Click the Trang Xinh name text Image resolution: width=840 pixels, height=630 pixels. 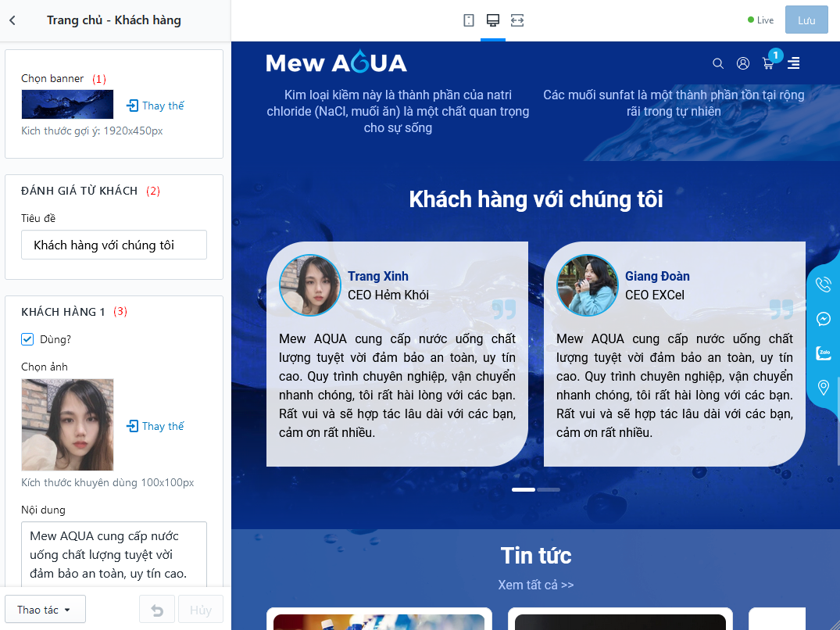pyautogui.click(x=378, y=276)
